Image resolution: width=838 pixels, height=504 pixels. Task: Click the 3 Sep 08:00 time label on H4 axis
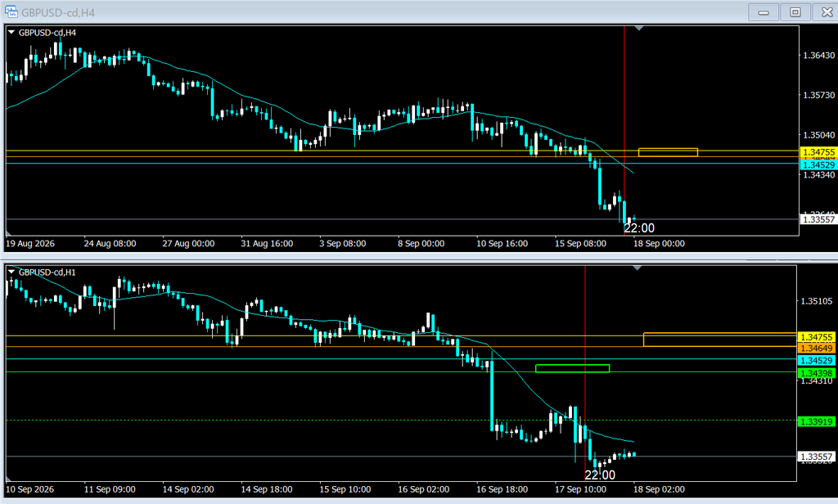pyautogui.click(x=343, y=244)
